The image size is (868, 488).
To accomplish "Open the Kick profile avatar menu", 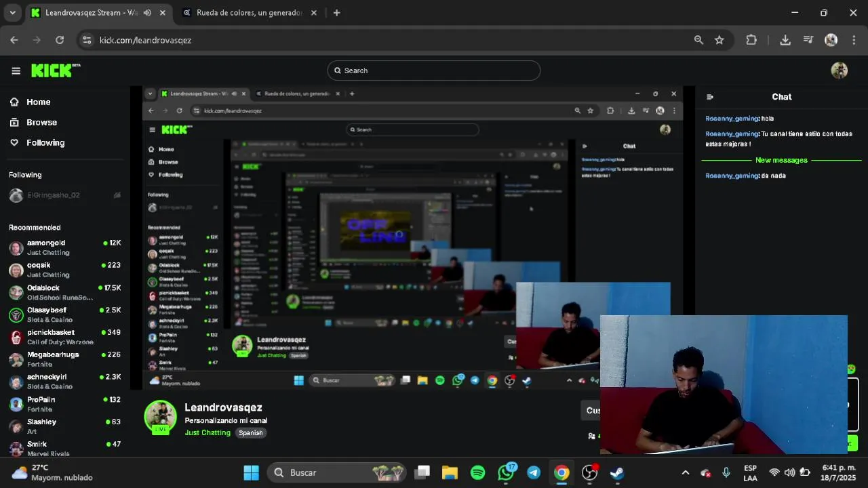I will pos(840,70).
